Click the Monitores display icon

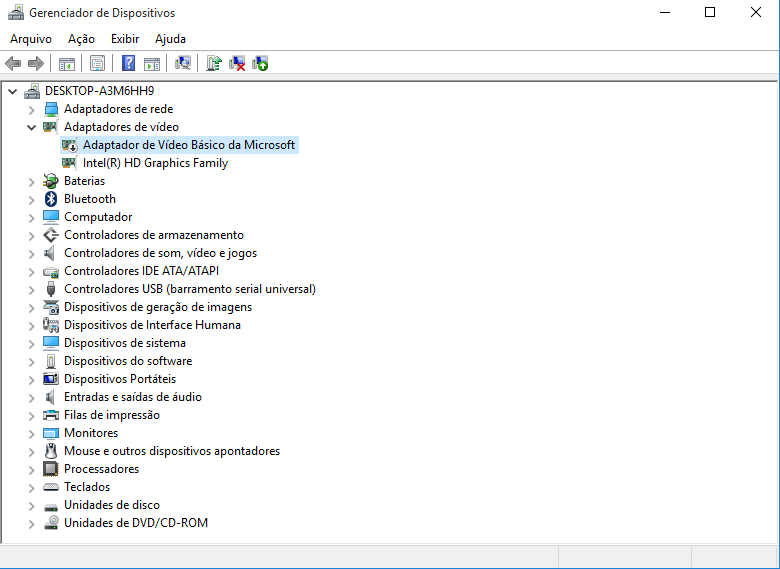[51, 433]
